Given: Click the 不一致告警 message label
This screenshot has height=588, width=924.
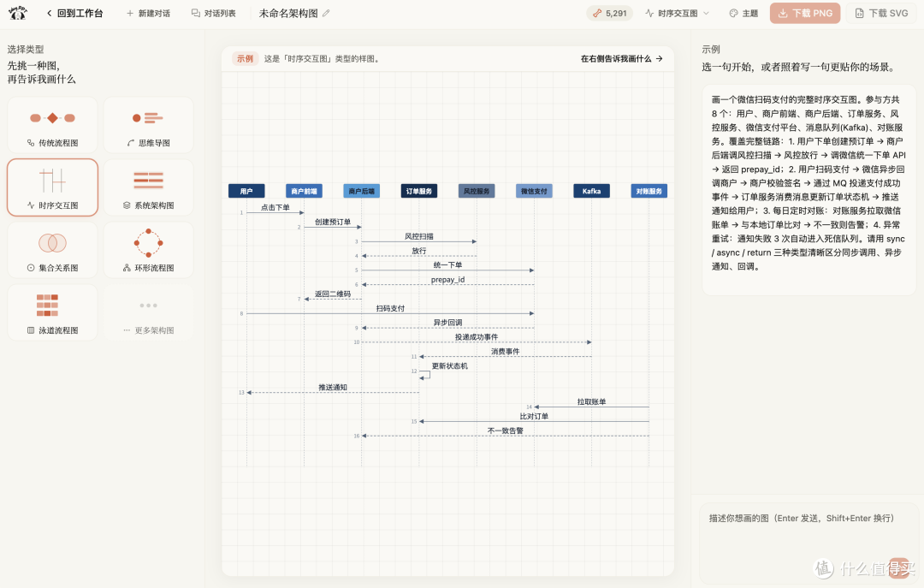Looking at the screenshot, I should click(x=505, y=431).
